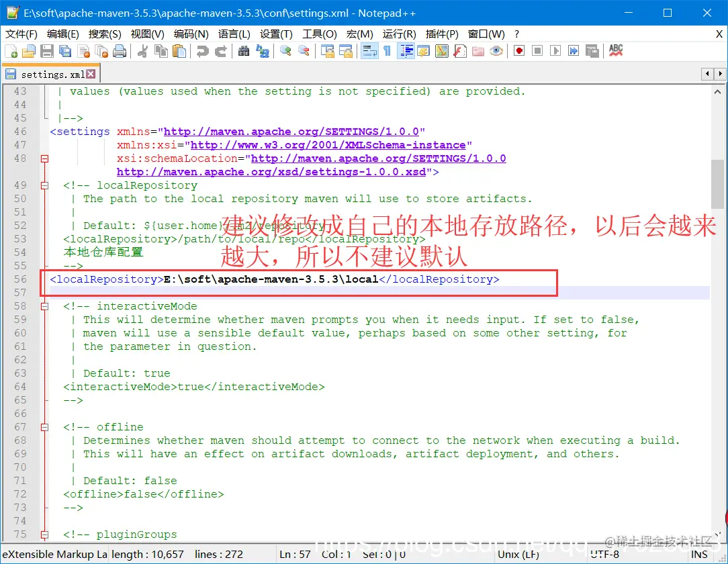This screenshot has width=728, height=564.
Task: Open the 编码(N) menu
Action: point(191,34)
